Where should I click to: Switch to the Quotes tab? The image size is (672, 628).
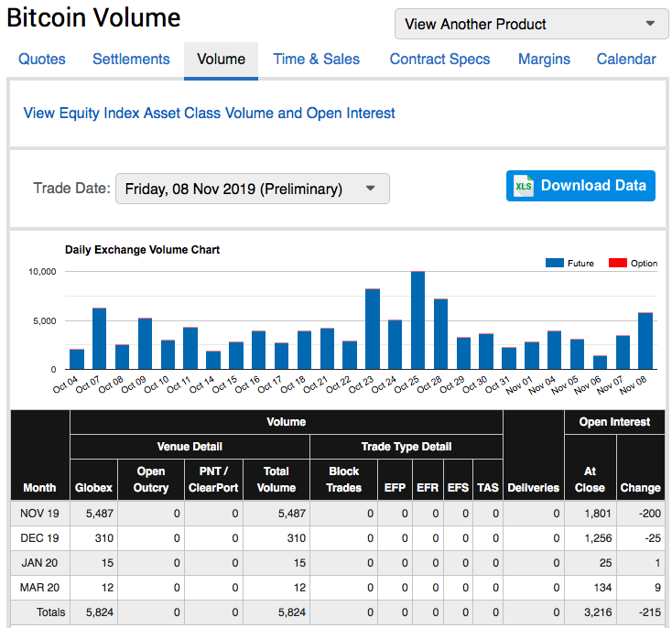pos(42,60)
